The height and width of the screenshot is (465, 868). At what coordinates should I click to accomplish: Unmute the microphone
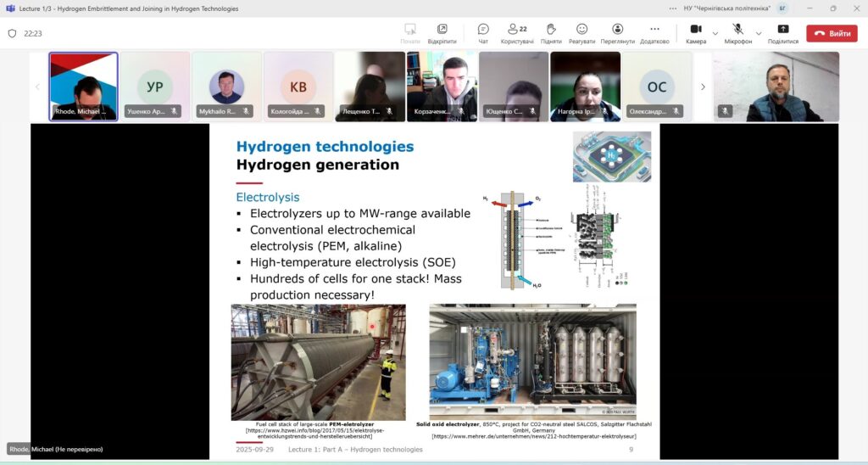point(737,33)
